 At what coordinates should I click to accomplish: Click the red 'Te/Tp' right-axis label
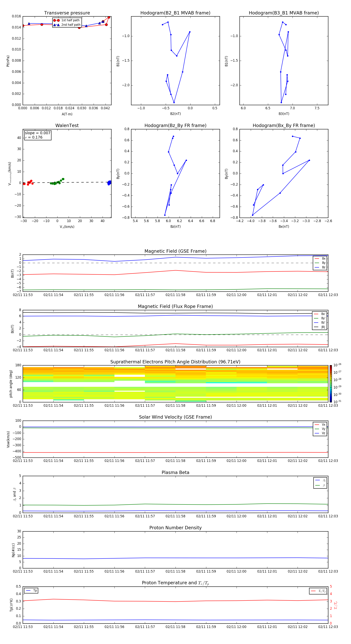pyautogui.click(x=336, y=605)
